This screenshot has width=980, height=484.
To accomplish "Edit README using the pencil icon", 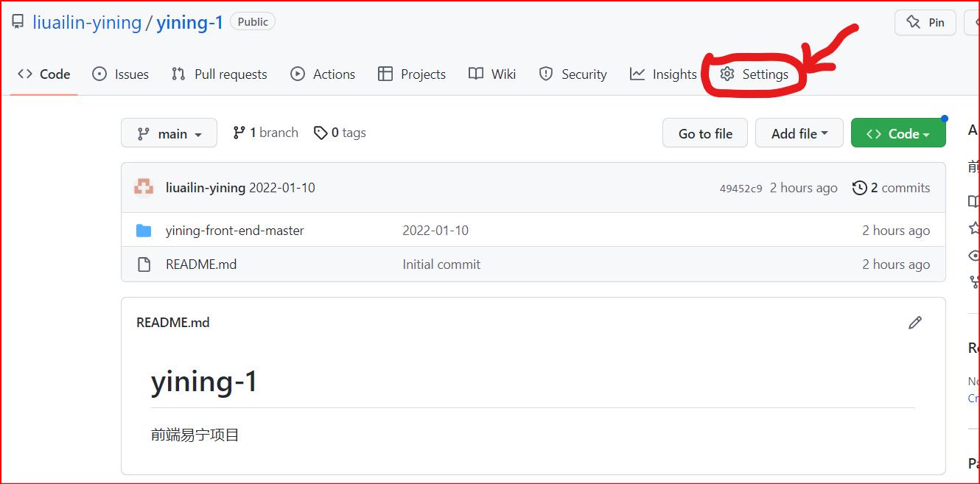I will pos(915,322).
